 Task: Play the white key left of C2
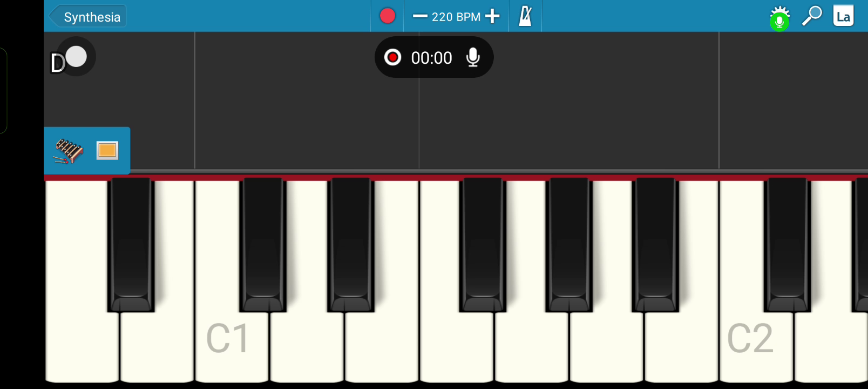682,346
